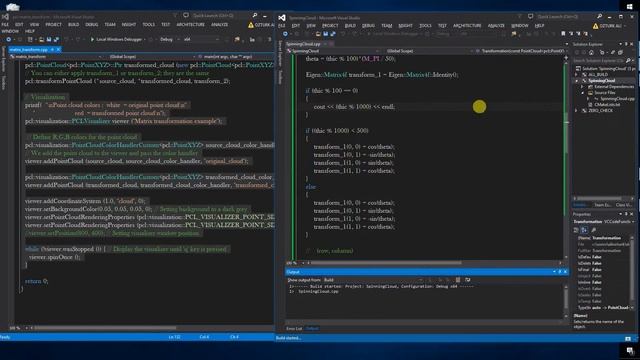Click Output panel vertical scrollbar

point(566,301)
